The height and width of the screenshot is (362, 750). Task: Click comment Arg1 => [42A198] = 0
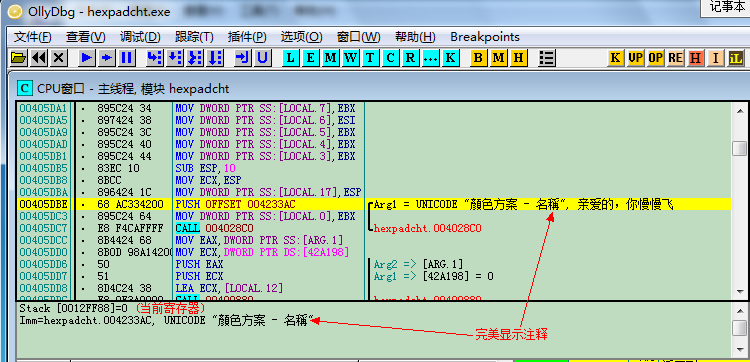433,276
